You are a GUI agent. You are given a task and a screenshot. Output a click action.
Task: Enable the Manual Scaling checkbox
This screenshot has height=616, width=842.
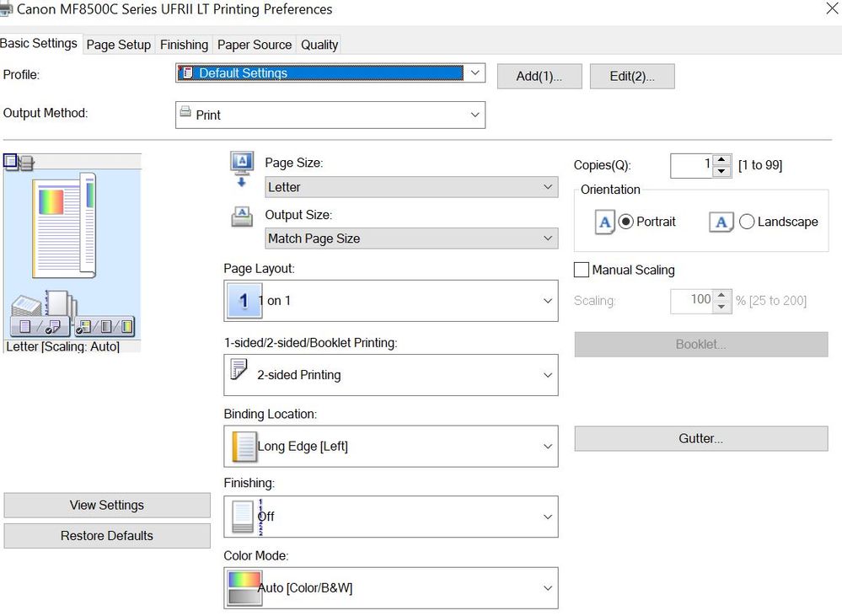pos(582,271)
